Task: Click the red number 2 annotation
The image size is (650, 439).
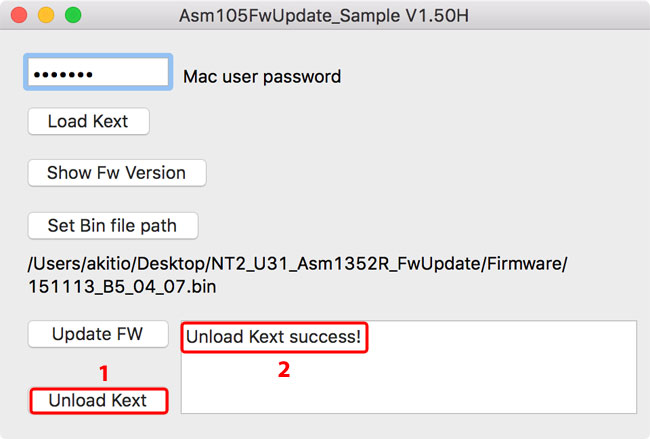Action: 284,368
